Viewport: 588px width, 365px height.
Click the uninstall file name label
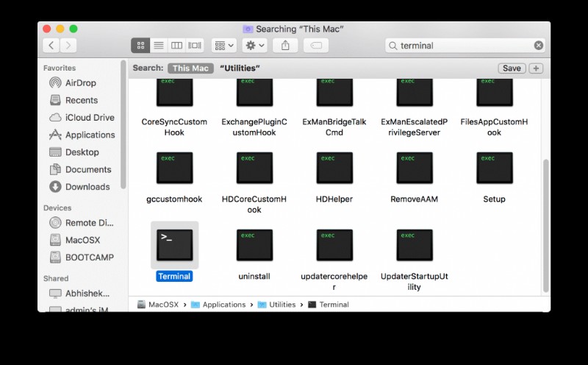(x=254, y=277)
